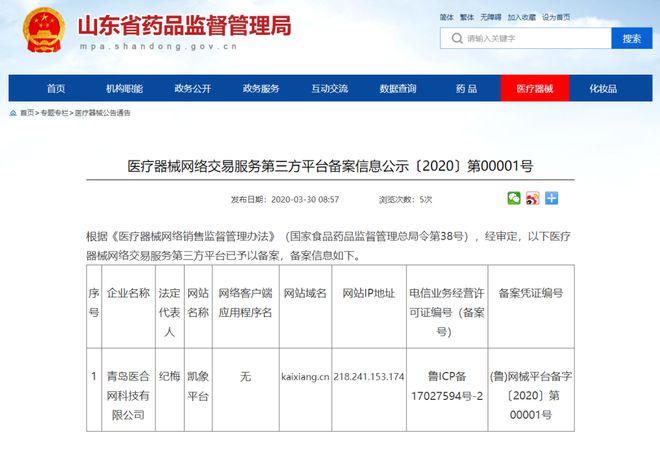Click the keyword search input field
Screen dimensions: 660x474
coord(526,39)
